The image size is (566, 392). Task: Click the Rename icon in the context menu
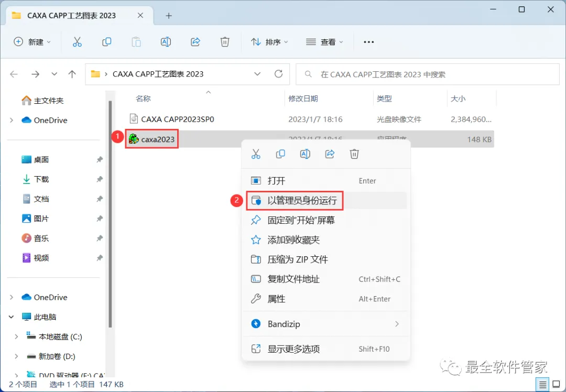pos(305,154)
